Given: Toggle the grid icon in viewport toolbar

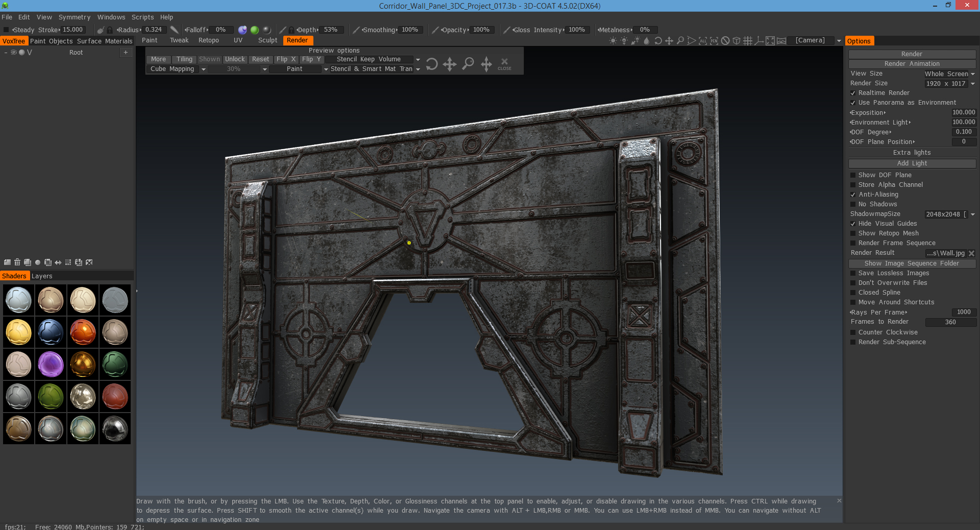Looking at the screenshot, I should click(x=748, y=41).
